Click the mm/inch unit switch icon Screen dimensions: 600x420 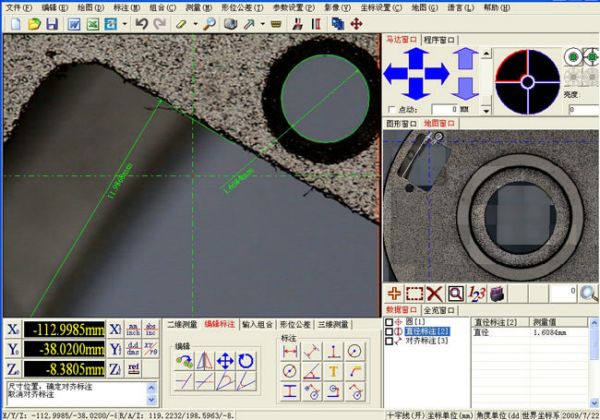click(x=133, y=328)
